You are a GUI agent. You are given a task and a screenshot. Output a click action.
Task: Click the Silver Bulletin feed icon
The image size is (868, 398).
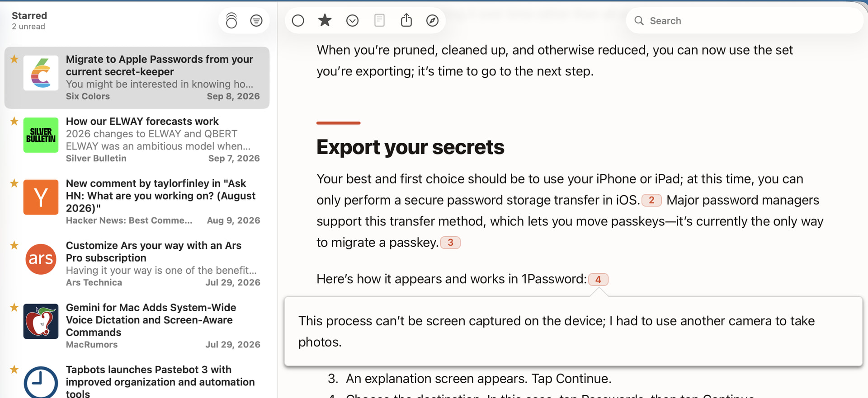point(41,135)
